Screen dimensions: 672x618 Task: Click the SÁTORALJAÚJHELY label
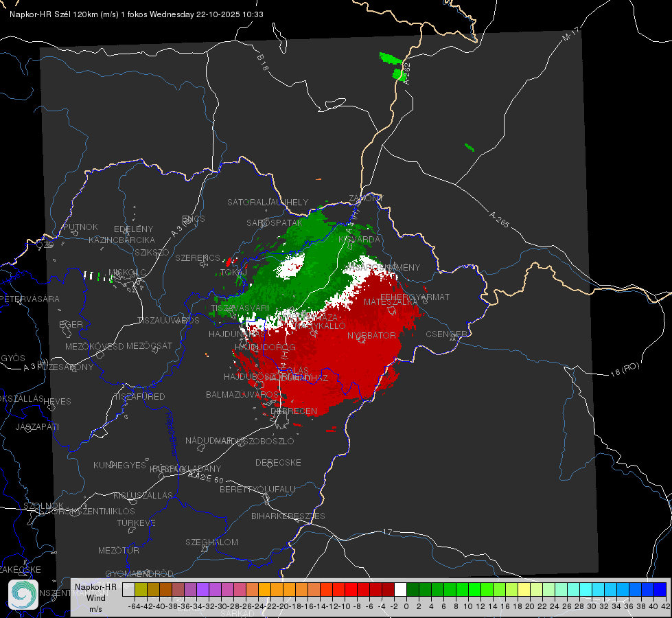click(x=268, y=202)
